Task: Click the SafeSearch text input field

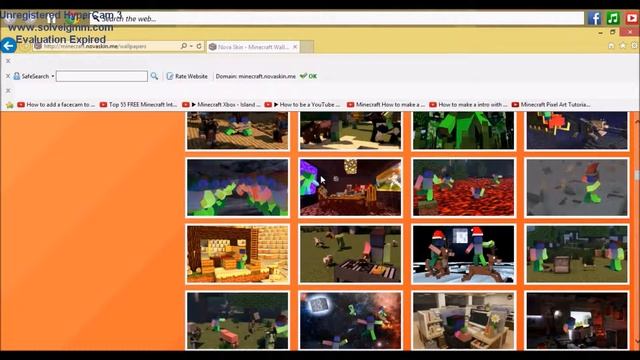Action: tap(102, 76)
